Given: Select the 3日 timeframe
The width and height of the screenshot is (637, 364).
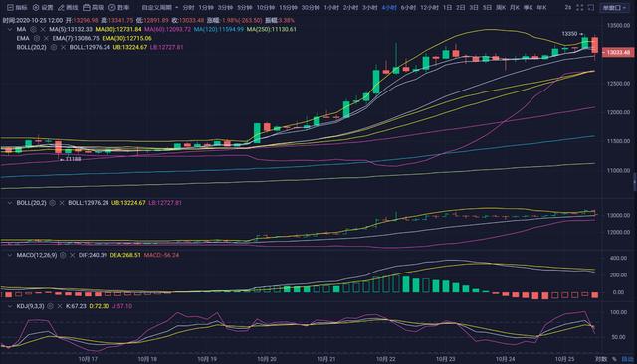Looking at the screenshot, I should click(474, 7).
